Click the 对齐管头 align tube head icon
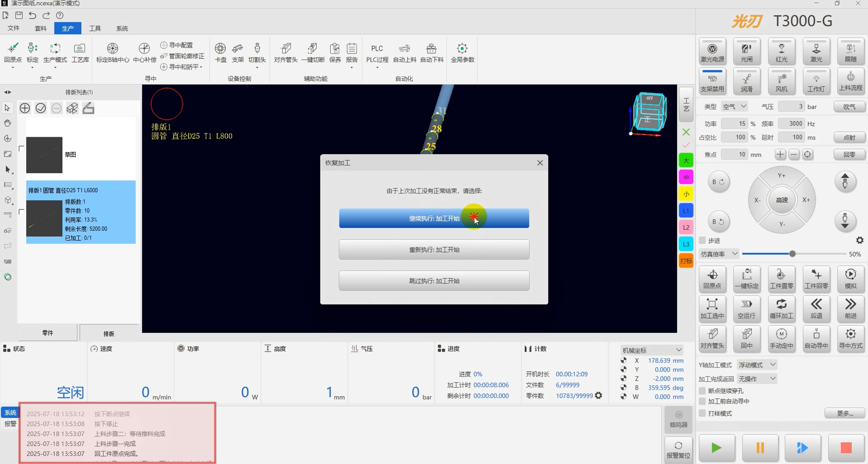 pos(285,53)
